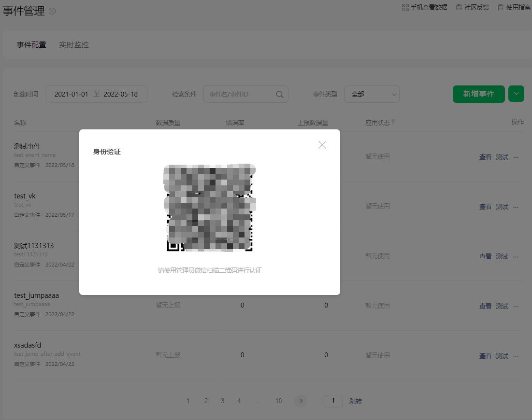Switch to 事件配置 tab

[31, 45]
